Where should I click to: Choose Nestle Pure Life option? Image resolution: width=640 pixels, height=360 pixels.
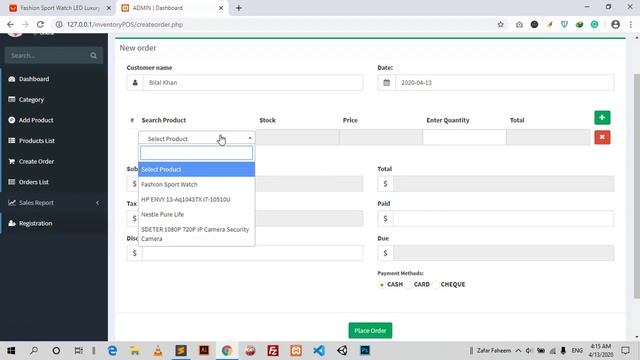(197, 214)
